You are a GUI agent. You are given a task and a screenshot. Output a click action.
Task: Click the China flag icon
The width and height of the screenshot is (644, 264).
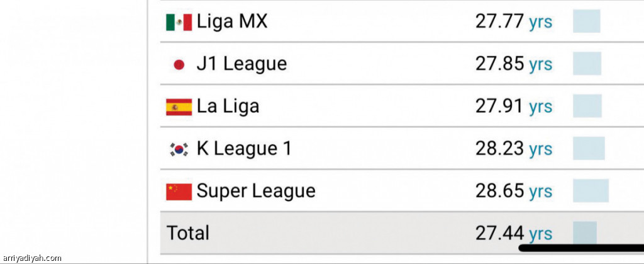[179, 191]
